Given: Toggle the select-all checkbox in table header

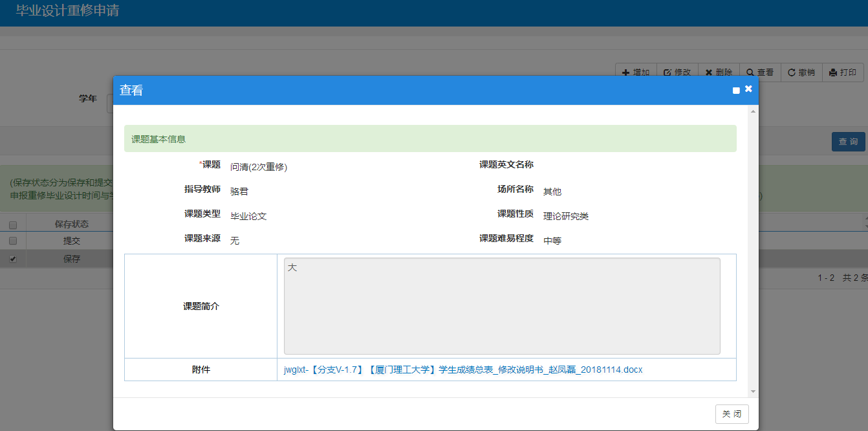Looking at the screenshot, I should [x=13, y=225].
